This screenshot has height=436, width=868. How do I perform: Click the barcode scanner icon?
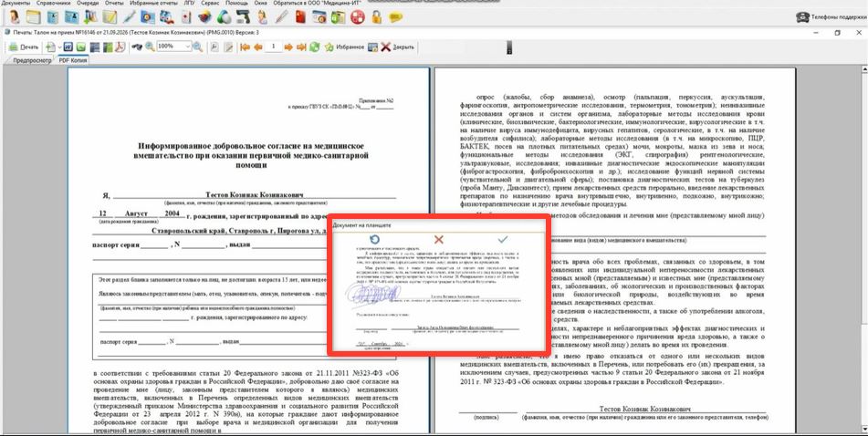[243, 16]
